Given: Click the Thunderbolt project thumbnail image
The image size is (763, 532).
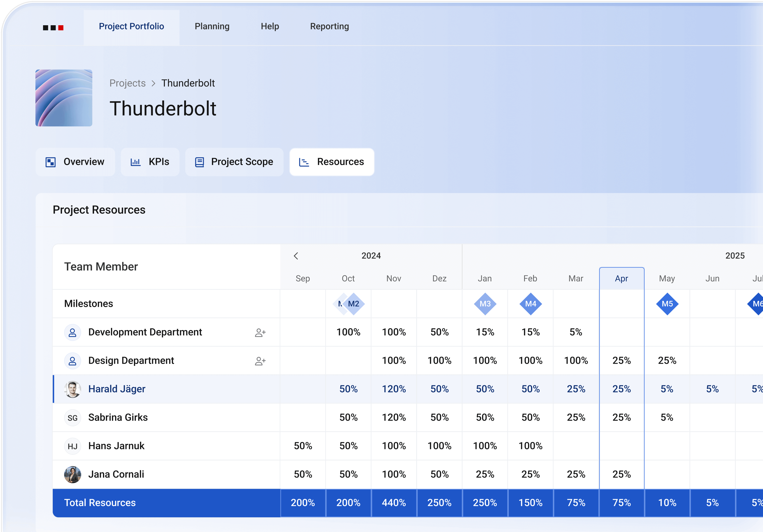Looking at the screenshot, I should click(x=64, y=98).
